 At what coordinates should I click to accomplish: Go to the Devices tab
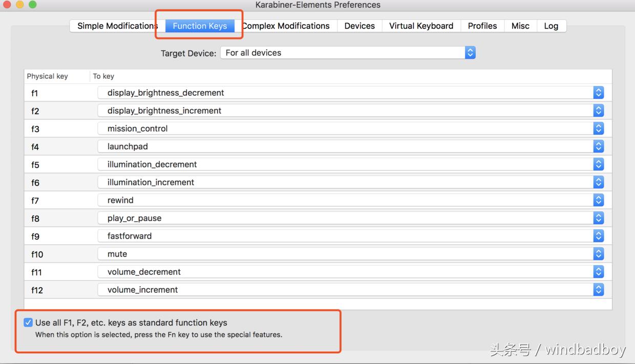359,26
